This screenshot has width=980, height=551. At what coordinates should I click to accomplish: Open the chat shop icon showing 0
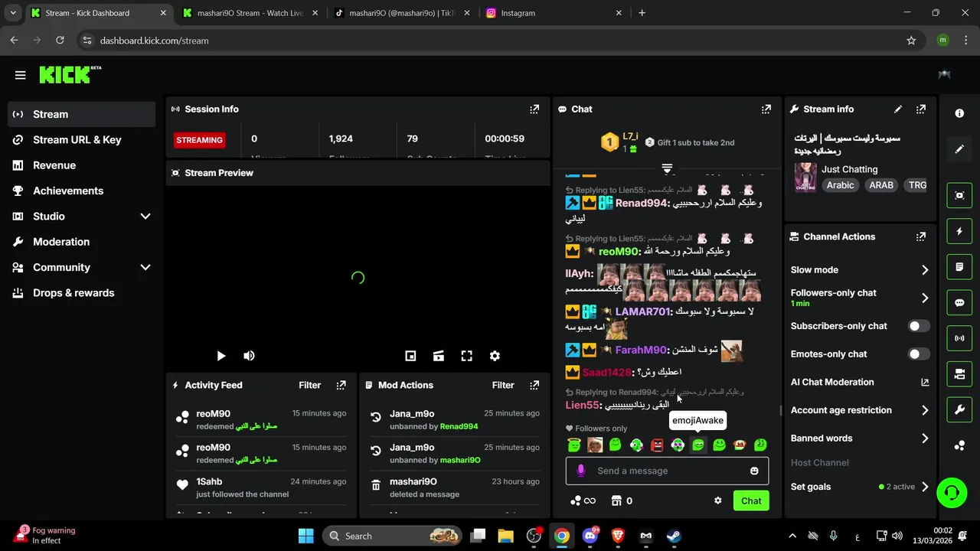tap(621, 500)
